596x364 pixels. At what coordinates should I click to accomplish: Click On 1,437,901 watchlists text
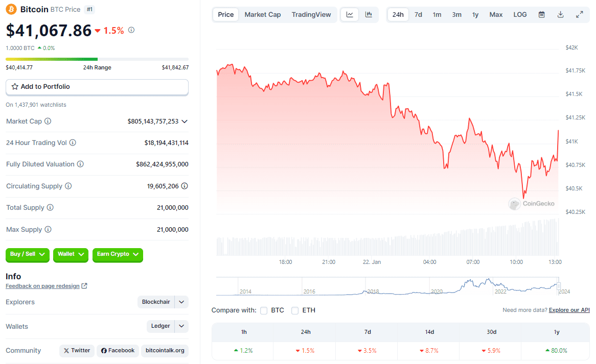(36, 105)
